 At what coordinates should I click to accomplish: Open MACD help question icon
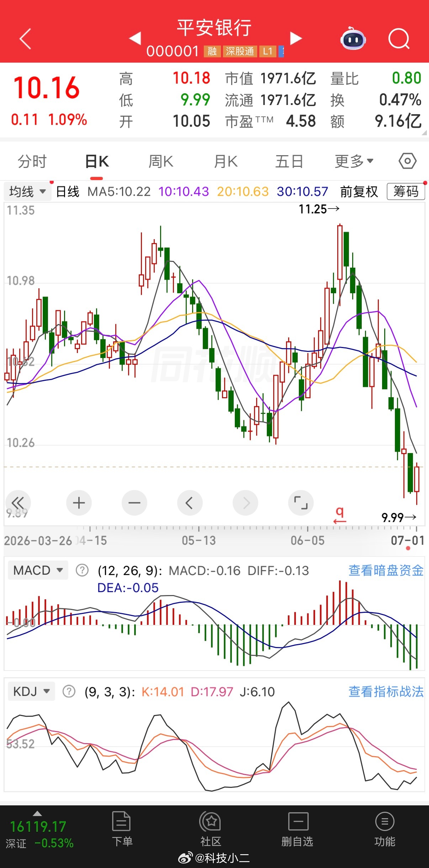click(82, 570)
